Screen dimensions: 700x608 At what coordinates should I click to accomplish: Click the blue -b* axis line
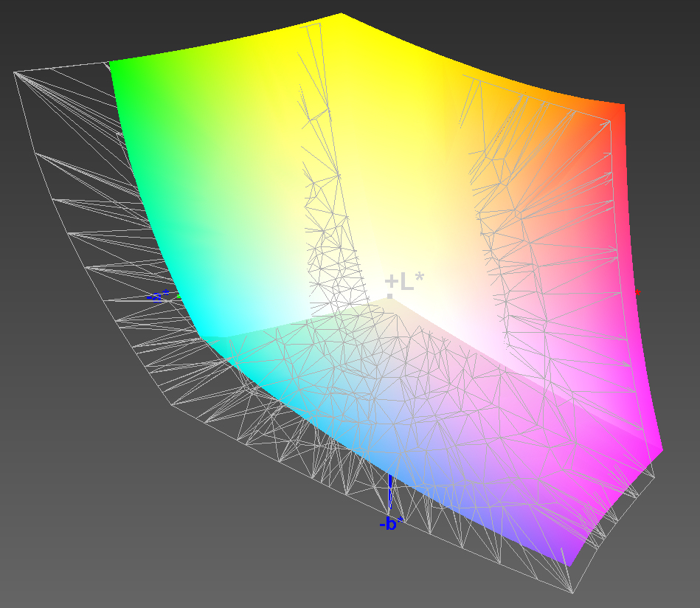tap(390, 491)
